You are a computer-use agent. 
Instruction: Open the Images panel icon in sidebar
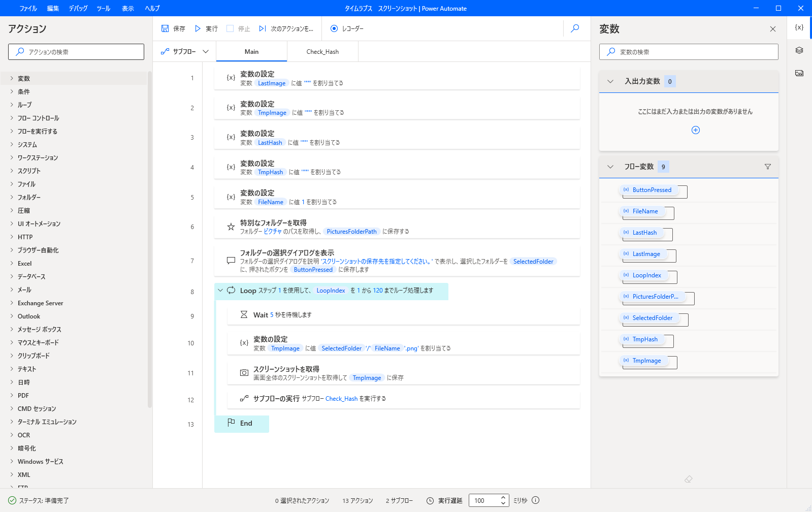799,73
